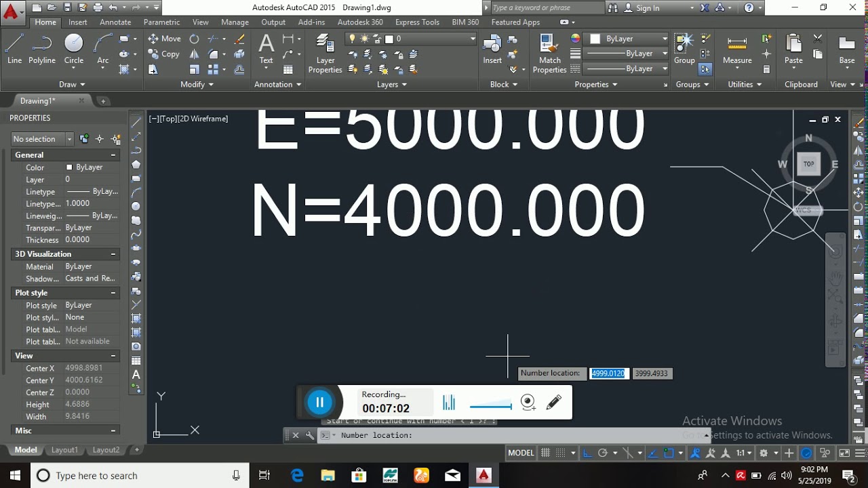Toggle 2D object snap in status bar
This screenshot has height=488, width=868.
point(669,453)
